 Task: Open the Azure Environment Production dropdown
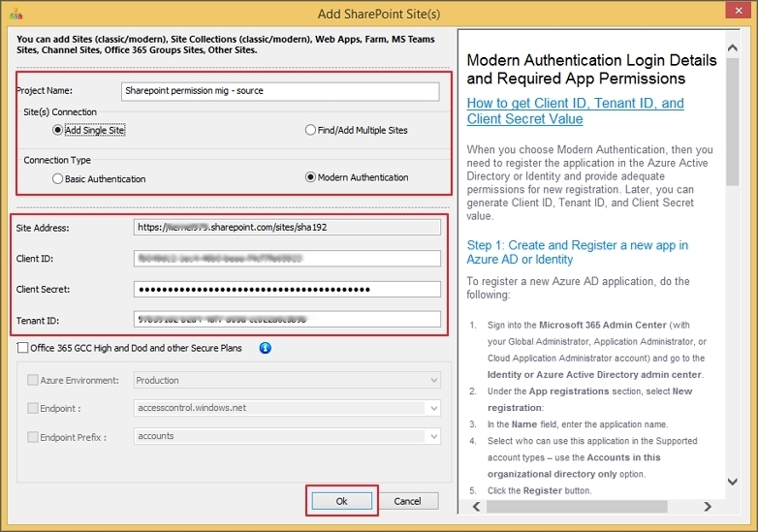point(287,380)
